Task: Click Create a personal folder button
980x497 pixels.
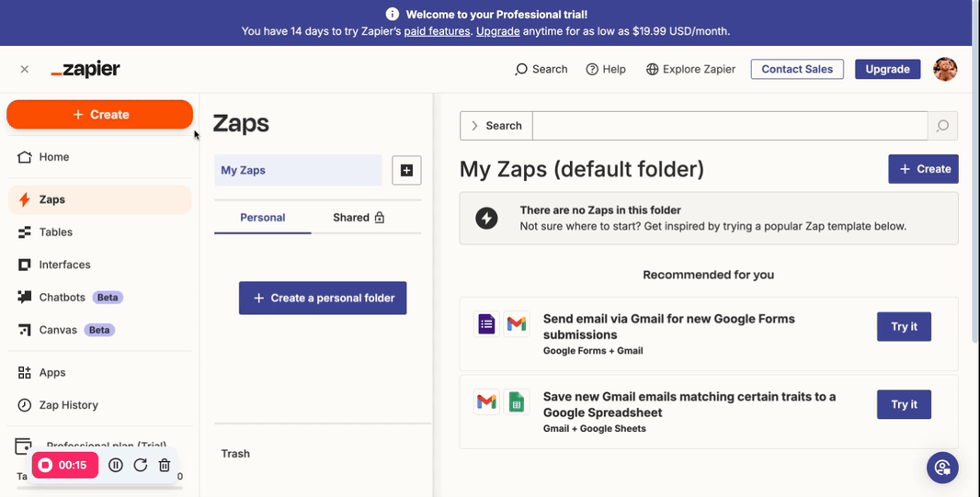Action: click(323, 298)
